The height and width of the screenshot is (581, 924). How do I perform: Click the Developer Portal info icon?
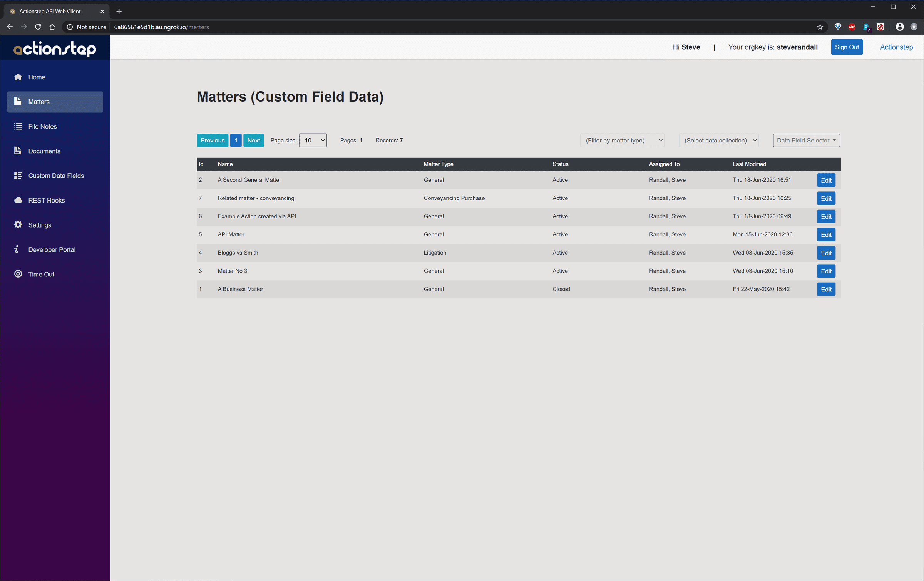17,249
